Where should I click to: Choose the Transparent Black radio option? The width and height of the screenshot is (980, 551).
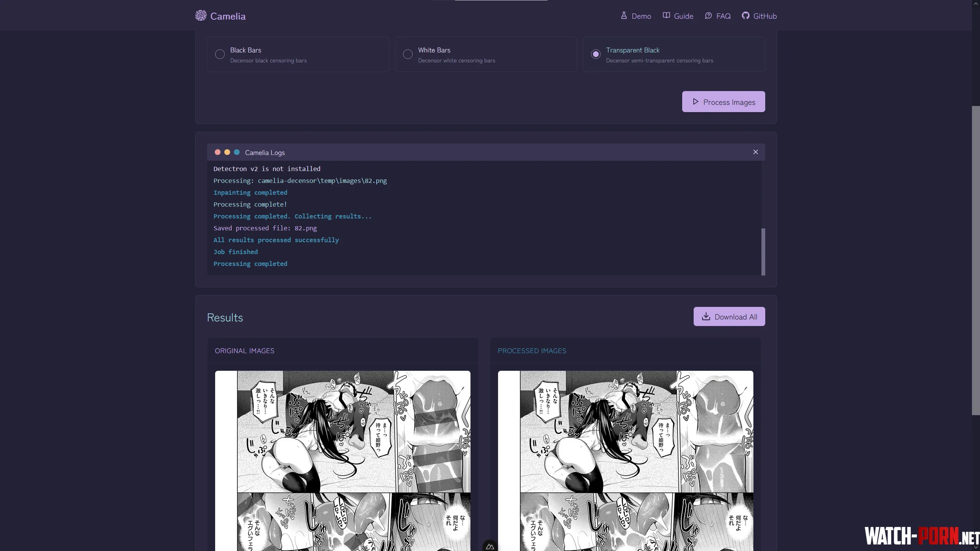596,54
